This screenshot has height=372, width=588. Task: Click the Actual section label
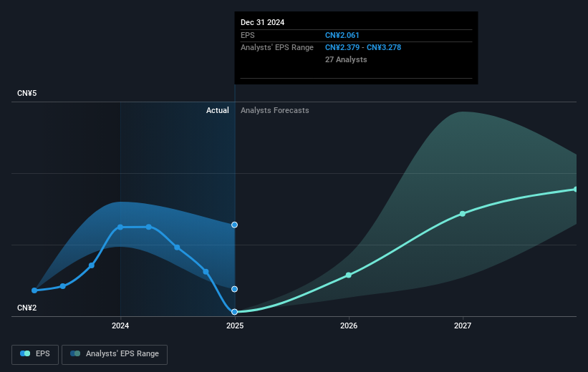pos(218,110)
